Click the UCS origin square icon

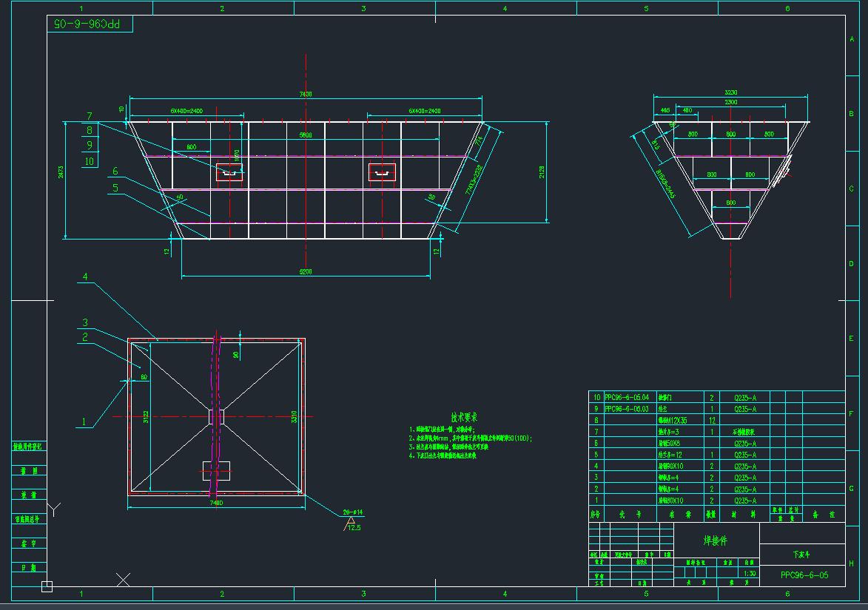click(47, 586)
